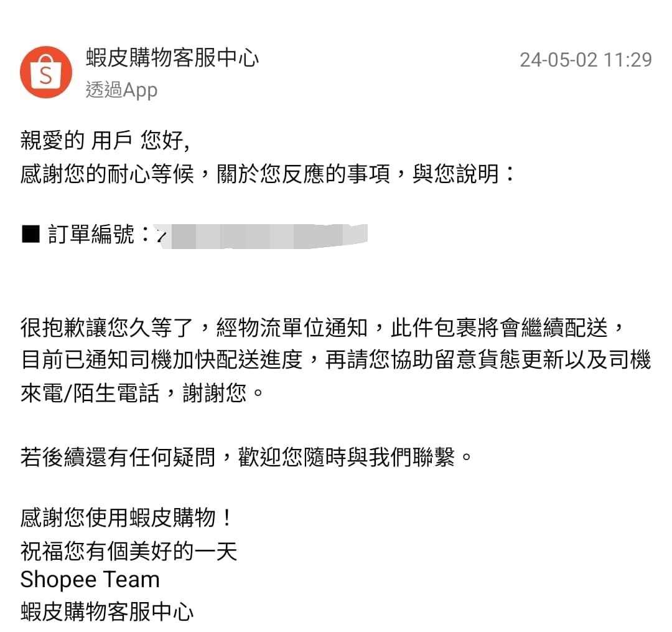The image size is (672, 632).
Task: Click the Shopee Team signature
Action: tap(90, 580)
